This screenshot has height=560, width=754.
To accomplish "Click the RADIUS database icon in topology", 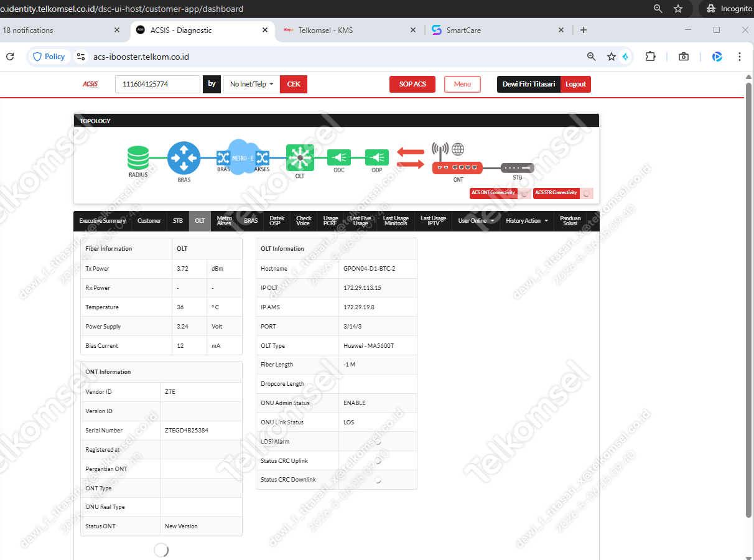I will [138, 158].
